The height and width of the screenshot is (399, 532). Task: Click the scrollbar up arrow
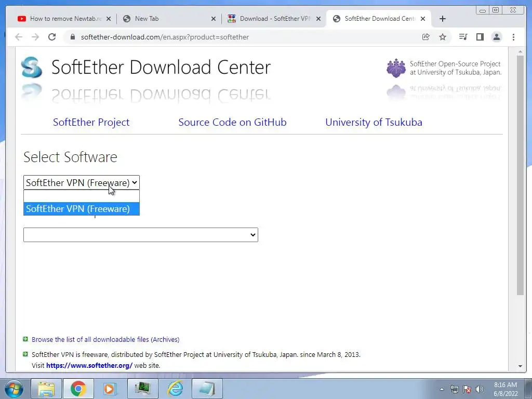(x=520, y=51)
